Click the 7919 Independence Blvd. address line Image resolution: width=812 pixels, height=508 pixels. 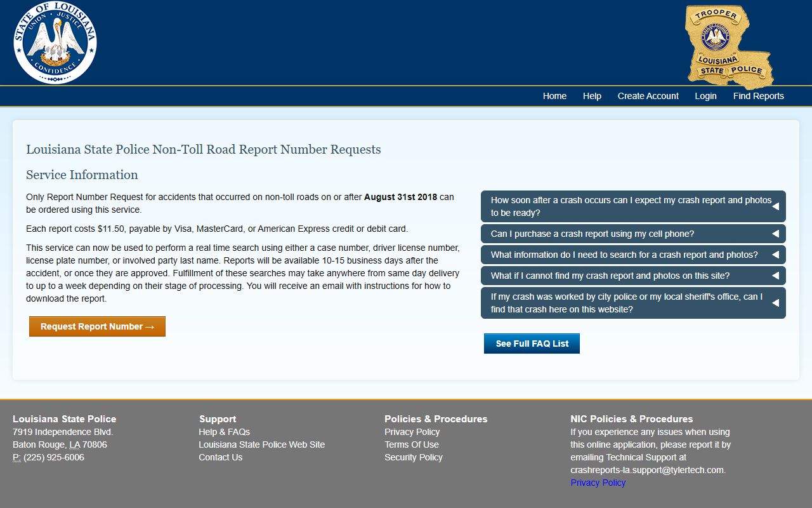tap(63, 432)
